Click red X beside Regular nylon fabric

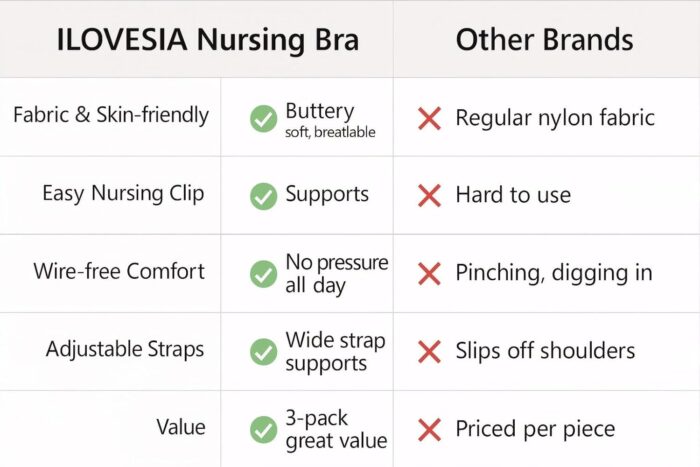click(429, 118)
